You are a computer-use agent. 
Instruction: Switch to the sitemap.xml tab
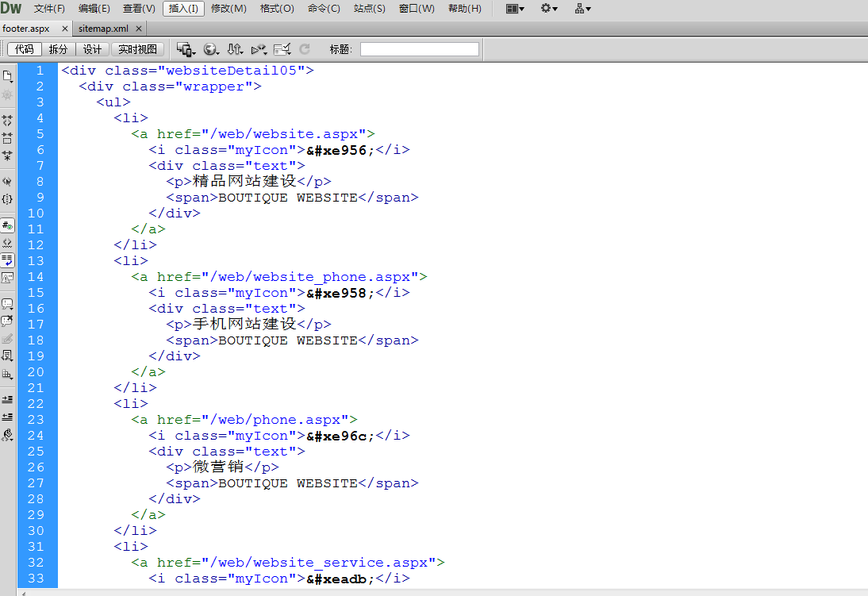103,29
